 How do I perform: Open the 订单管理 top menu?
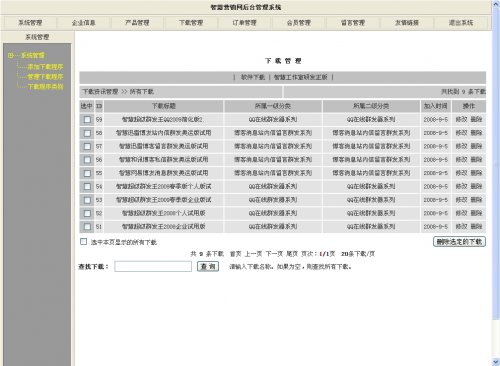(245, 23)
